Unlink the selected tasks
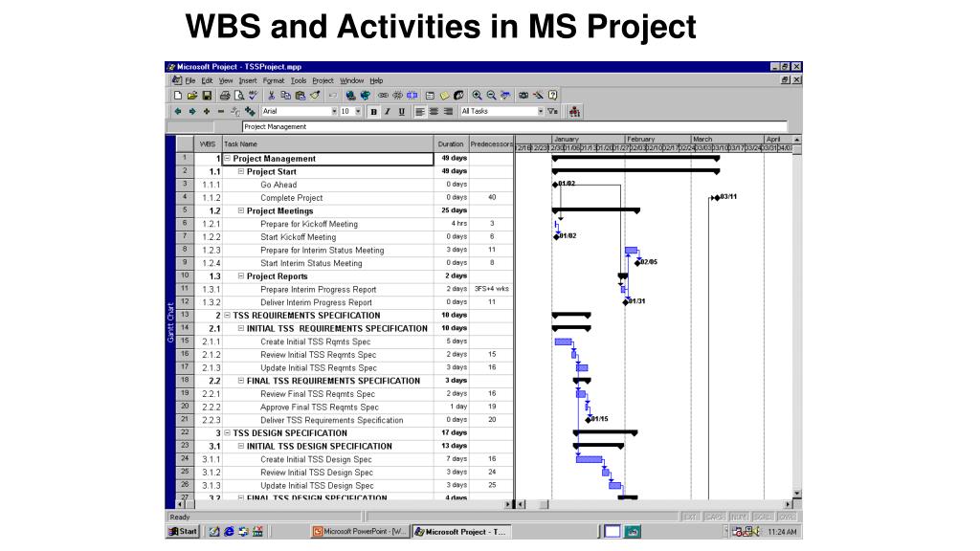This screenshot has width=980, height=551. [x=397, y=96]
